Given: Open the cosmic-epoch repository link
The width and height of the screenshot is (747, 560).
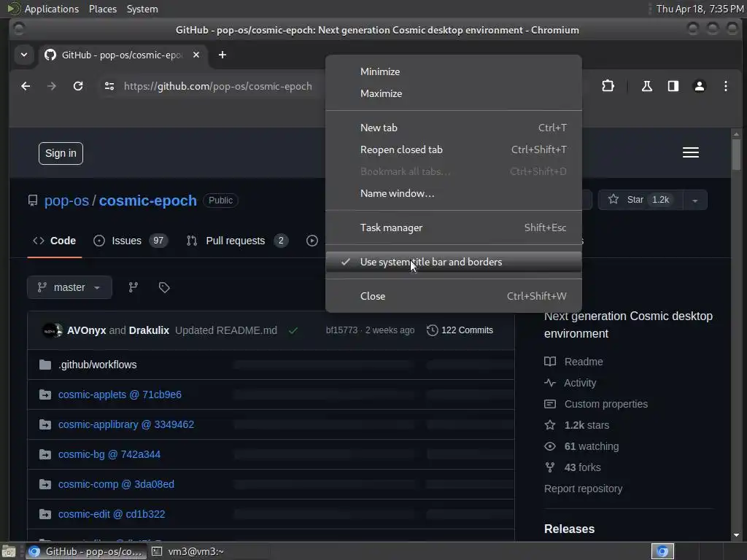Looking at the screenshot, I should click(x=147, y=201).
